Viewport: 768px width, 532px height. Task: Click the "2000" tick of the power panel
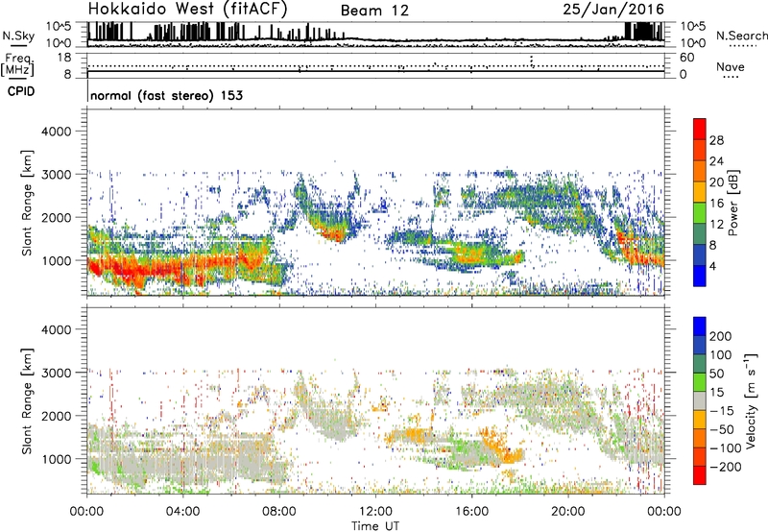click(x=57, y=217)
